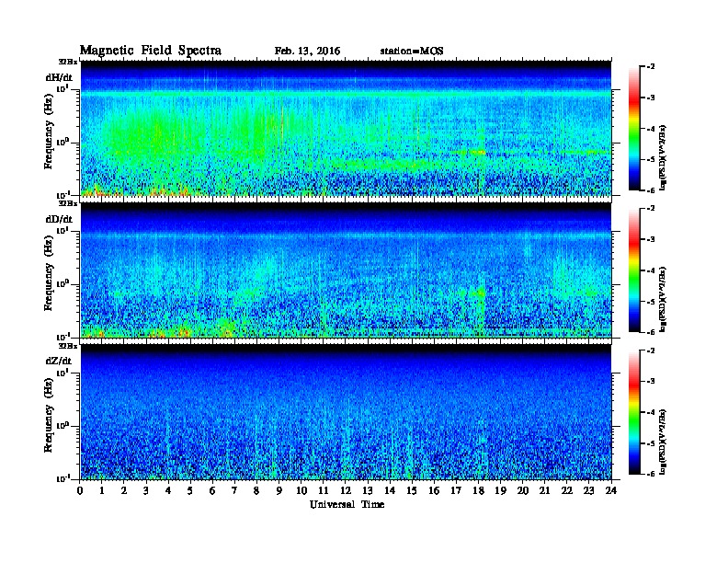Image resolution: width=728 pixels, height=563 pixels.
Task: Click the hour "1" tick label on time axis
Action: click(x=102, y=491)
